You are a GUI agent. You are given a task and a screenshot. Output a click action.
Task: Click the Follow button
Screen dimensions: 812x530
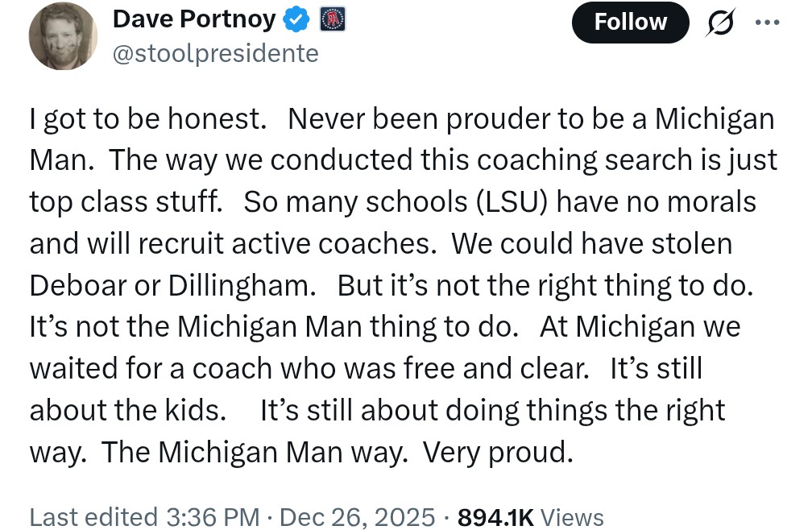click(x=630, y=22)
